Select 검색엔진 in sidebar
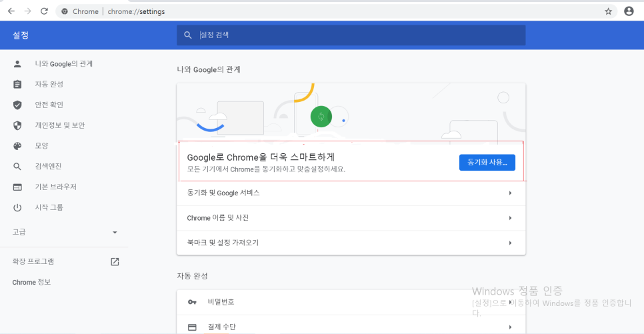This screenshot has width=644, height=334. pyautogui.click(x=48, y=167)
